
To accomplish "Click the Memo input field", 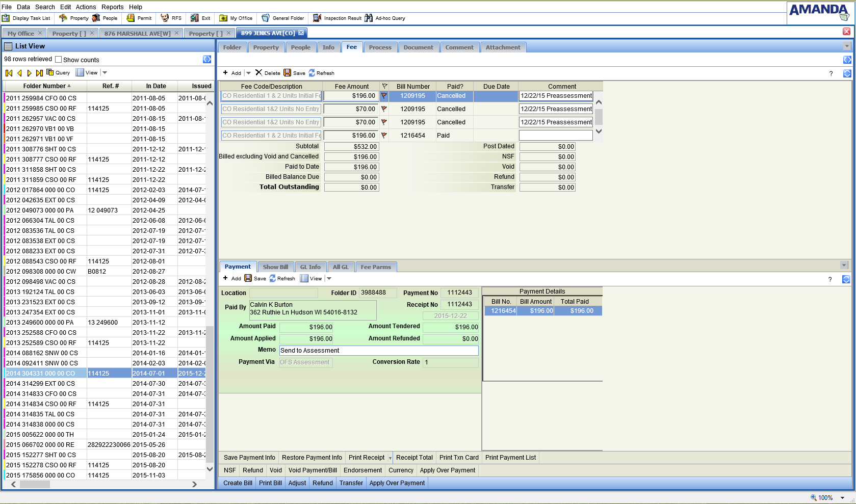I will [379, 351].
